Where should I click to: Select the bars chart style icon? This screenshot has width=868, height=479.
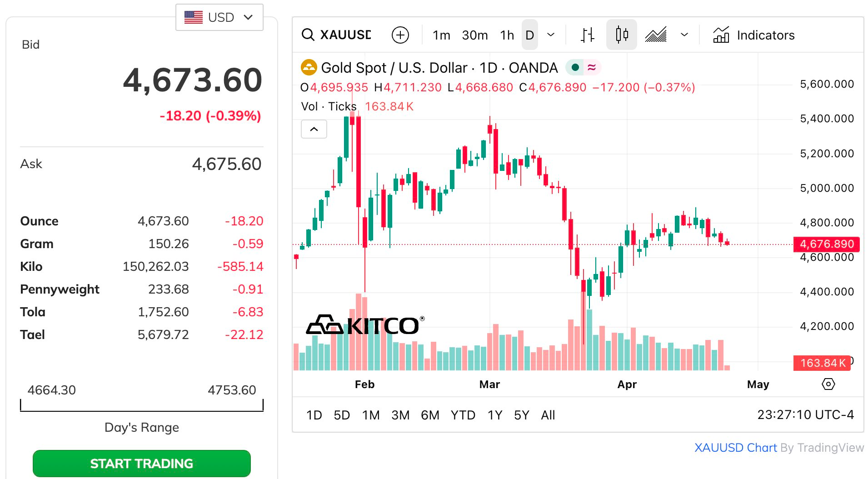point(587,35)
